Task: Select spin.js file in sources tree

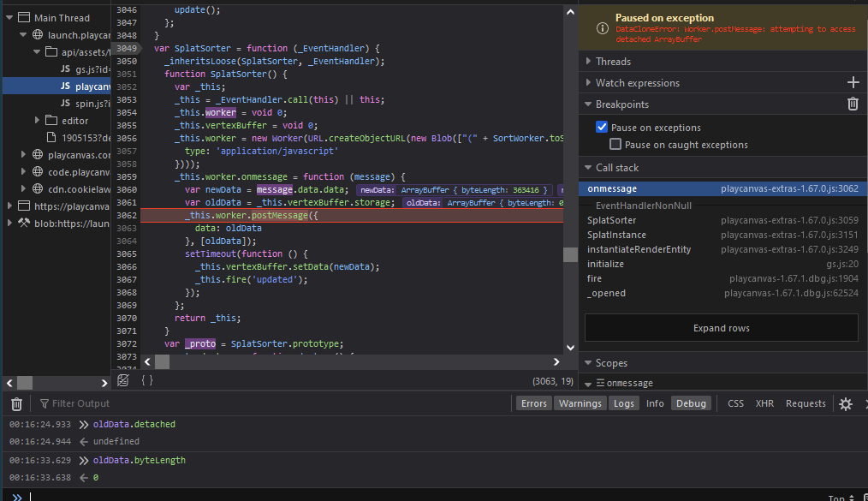Action: point(86,104)
